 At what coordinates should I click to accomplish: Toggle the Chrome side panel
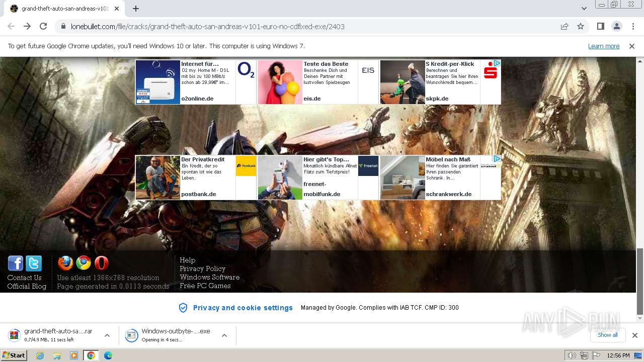(x=600, y=26)
